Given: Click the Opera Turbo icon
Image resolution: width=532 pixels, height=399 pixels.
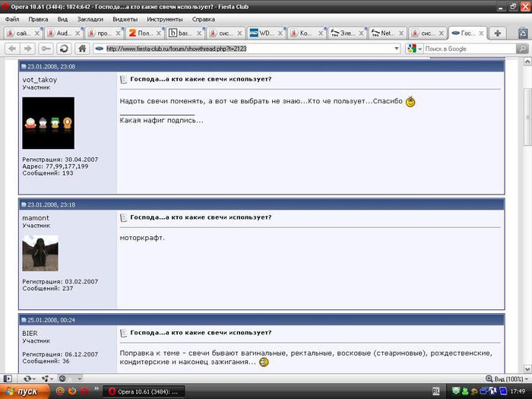Looking at the screenshot, I should [x=62, y=378].
